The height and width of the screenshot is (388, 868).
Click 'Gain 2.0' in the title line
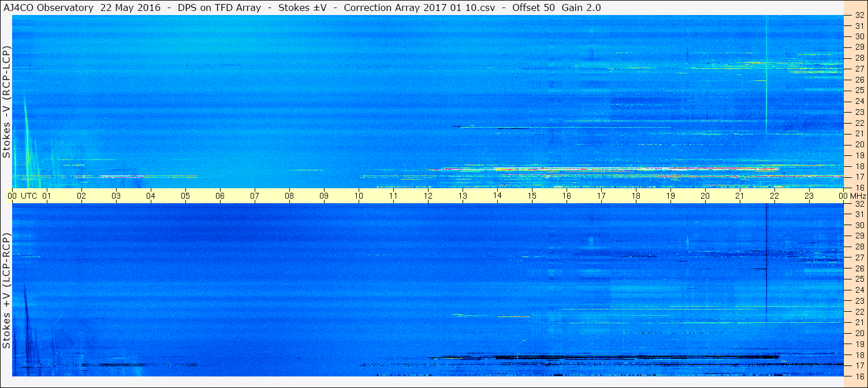pyautogui.click(x=582, y=8)
